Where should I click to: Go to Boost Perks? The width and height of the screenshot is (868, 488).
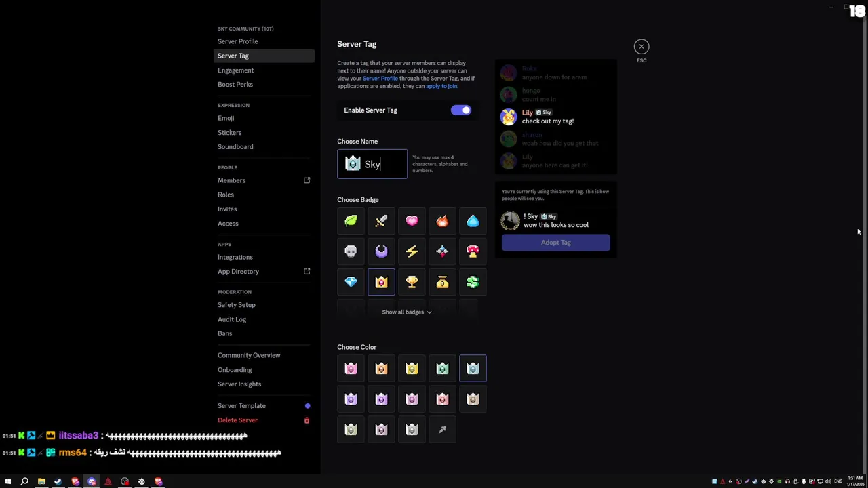(x=264, y=85)
